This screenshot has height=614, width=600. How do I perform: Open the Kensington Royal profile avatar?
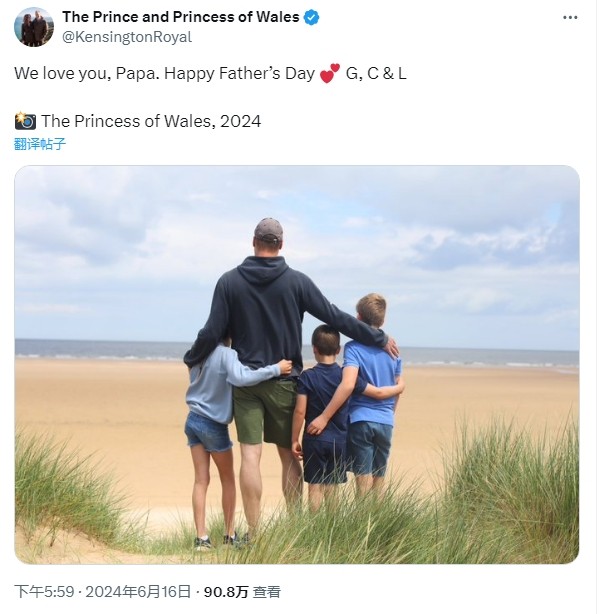34,27
